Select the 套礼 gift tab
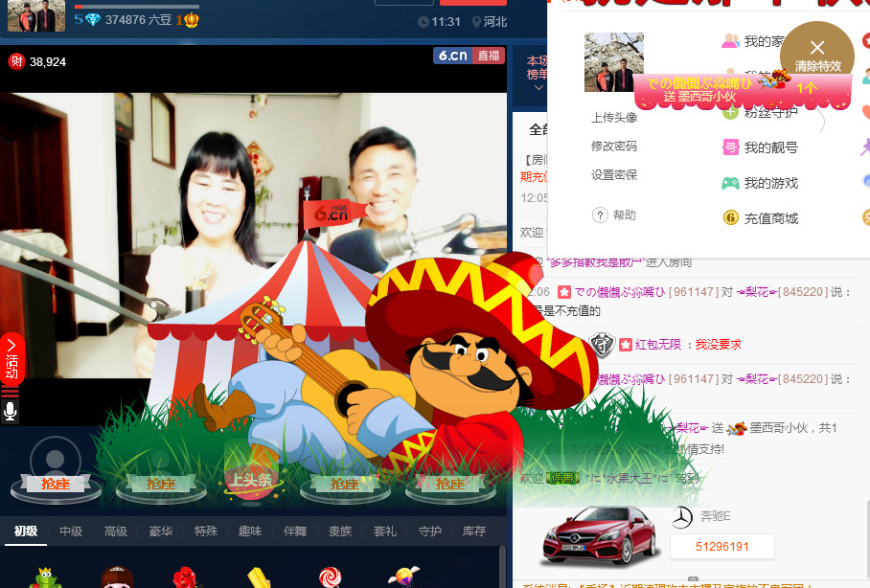 pos(384,531)
